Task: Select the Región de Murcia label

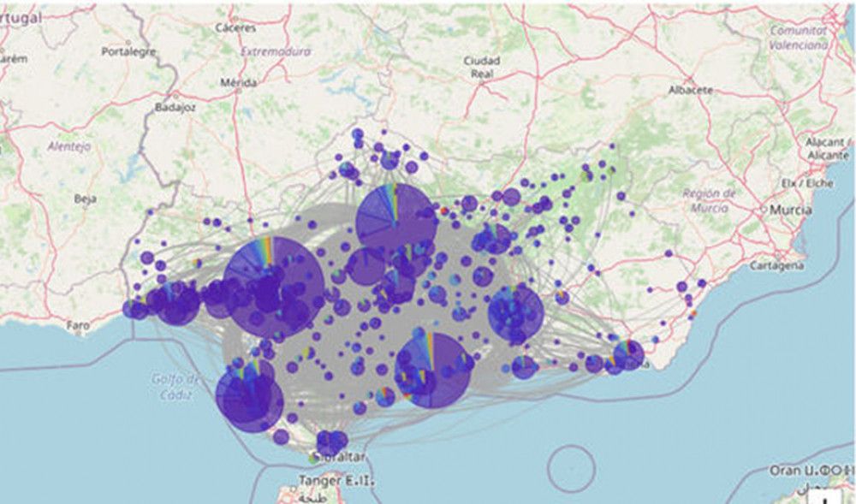Action: [x=709, y=201]
